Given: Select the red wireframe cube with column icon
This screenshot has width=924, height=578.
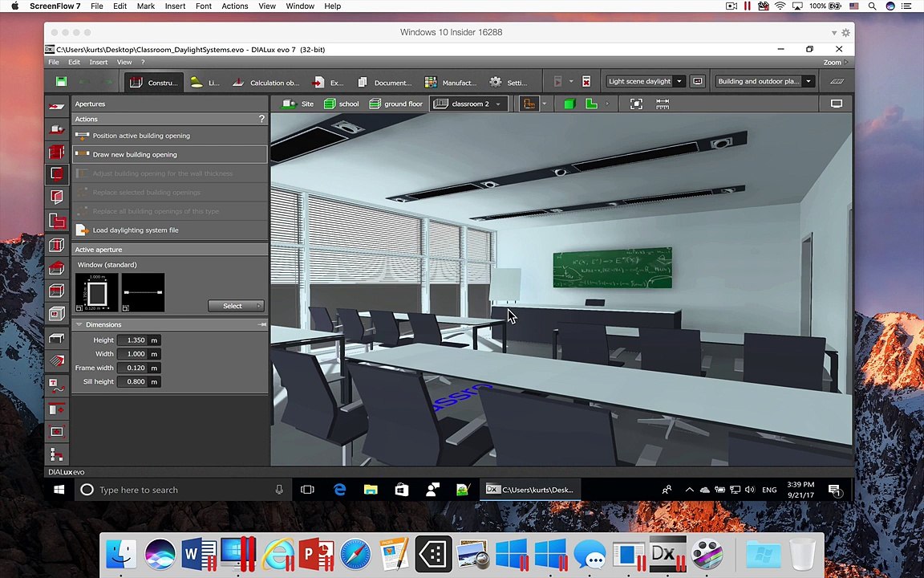Looking at the screenshot, I should [57, 245].
